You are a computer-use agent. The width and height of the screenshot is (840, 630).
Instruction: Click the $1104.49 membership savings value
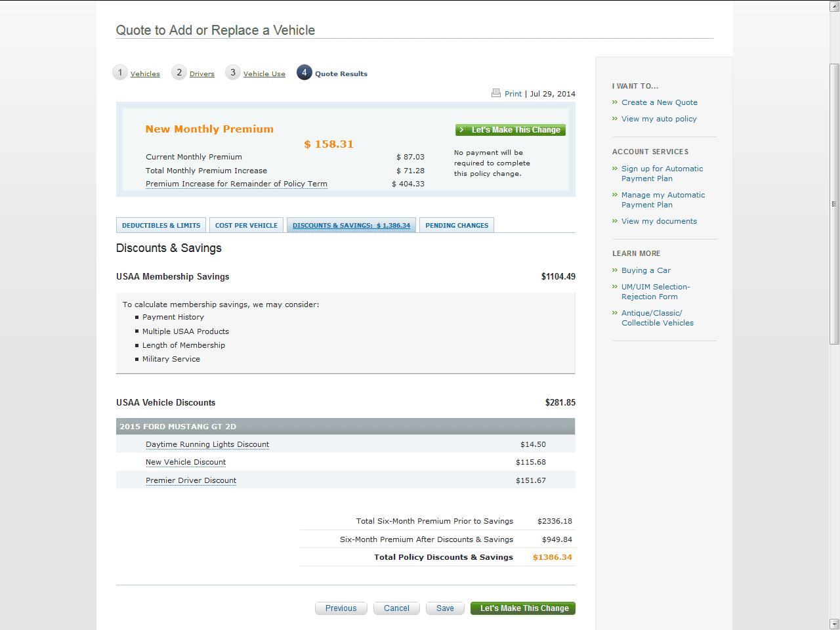(x=558, y=276)
